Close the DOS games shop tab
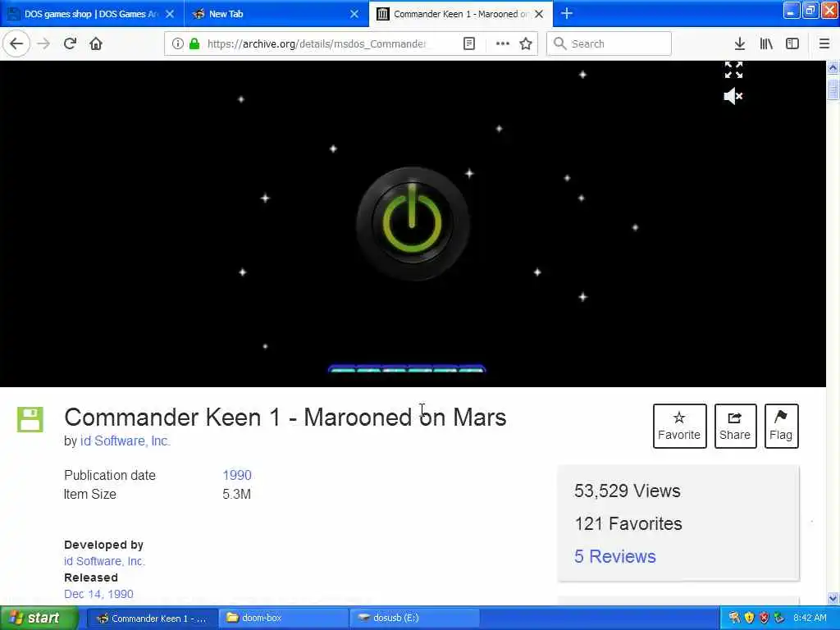Image resolution: width=840 pixels, height=630 pixels. pyautogui.click(x=170, y=14)
